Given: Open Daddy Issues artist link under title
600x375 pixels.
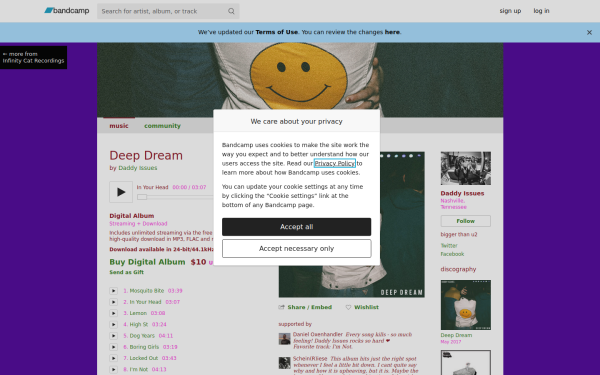Looking at the screenshot, I should point(138,168).
